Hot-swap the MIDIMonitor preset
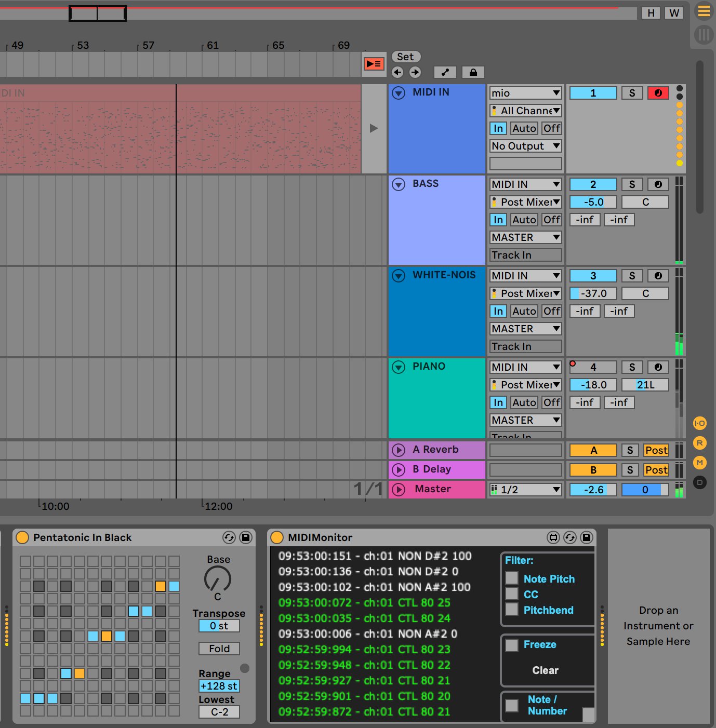Screen dimensions: 716x728 pos(570,537)
